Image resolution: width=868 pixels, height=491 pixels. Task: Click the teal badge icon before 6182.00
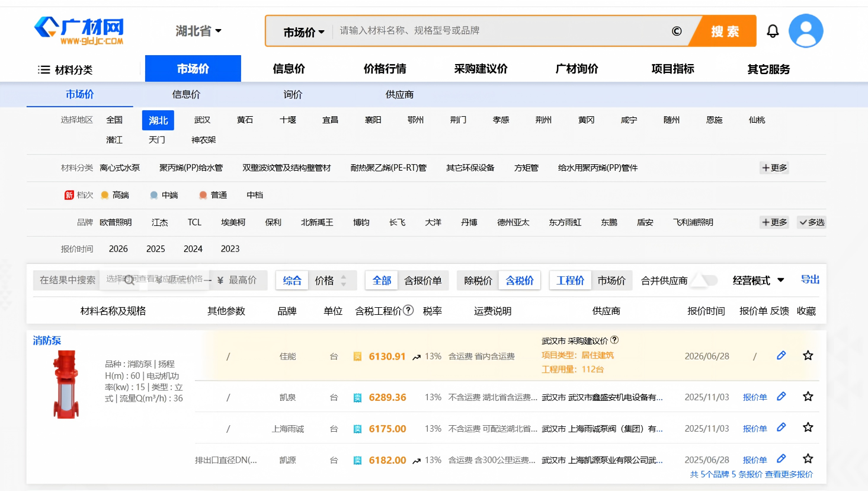(357, 460)
